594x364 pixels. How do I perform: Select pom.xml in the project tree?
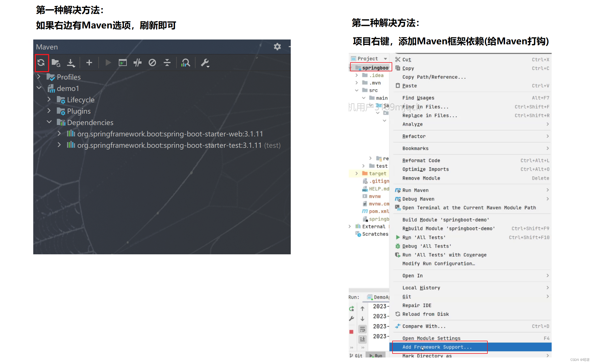point(379,211)
